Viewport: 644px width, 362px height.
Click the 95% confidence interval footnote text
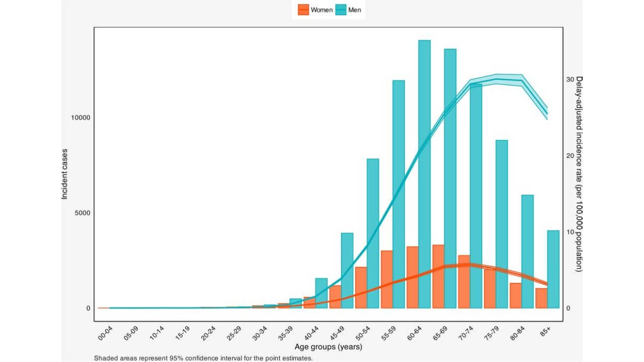(203, 358)
